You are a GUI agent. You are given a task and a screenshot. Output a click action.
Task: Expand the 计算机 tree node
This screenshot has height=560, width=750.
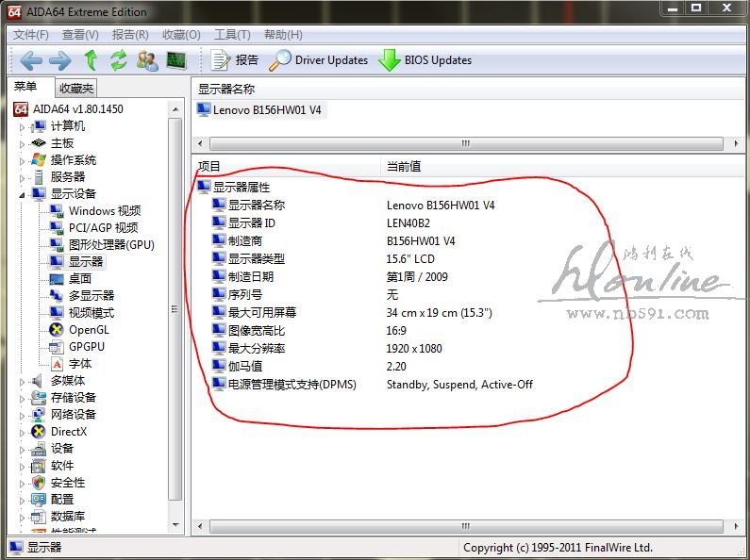coord(22,127)
